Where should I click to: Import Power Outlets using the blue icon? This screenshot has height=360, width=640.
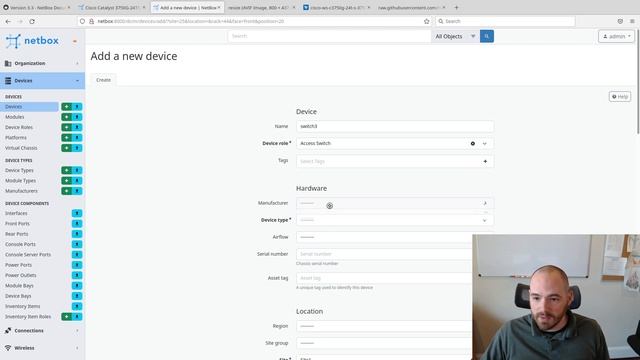(77, 275)
